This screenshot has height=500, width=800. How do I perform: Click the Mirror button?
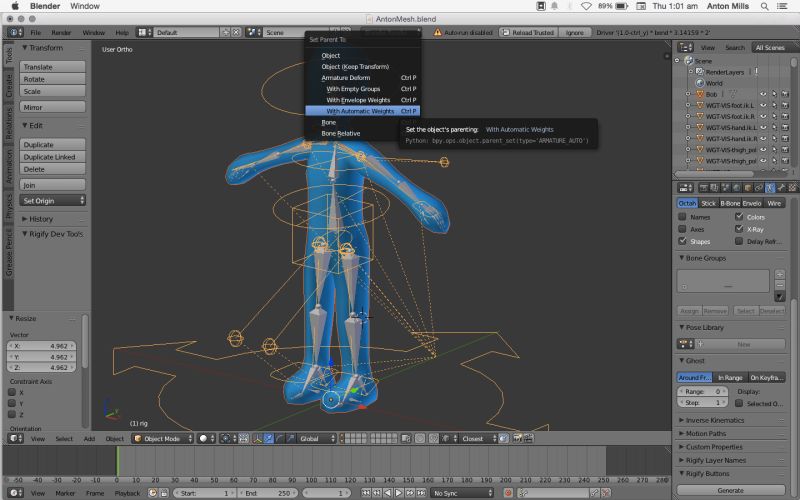coord(53,107)
